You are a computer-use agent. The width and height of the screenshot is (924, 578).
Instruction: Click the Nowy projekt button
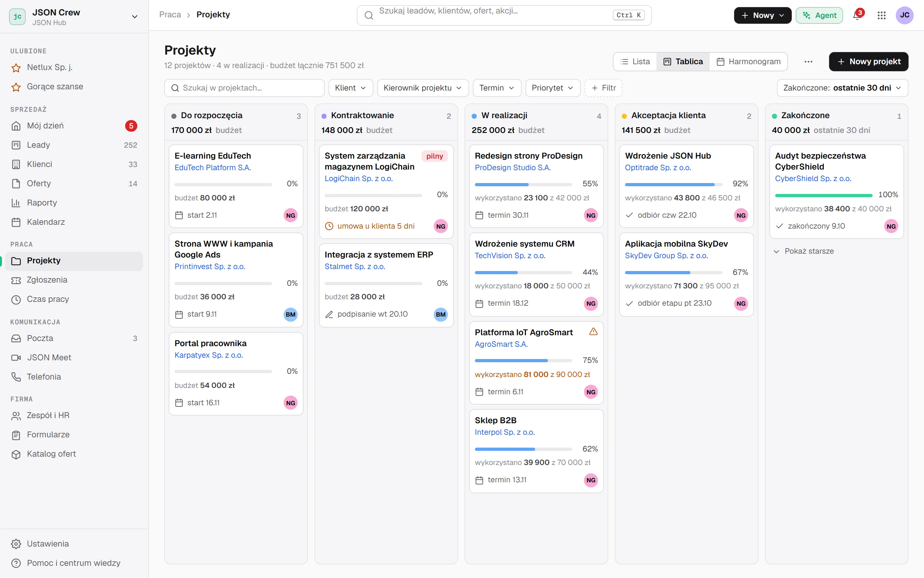pos(868,62)
